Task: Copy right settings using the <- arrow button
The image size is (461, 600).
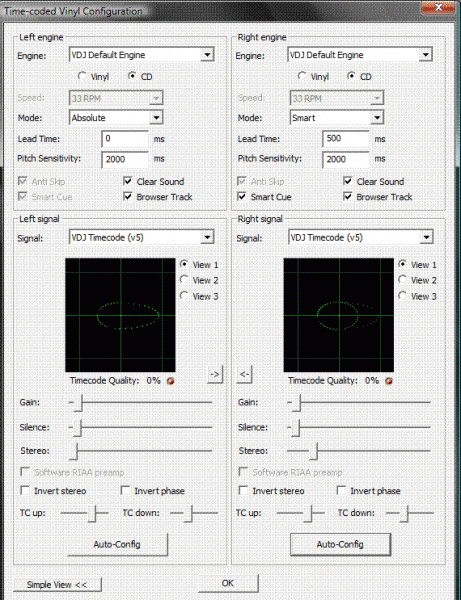Action: [x=244, y=374]
